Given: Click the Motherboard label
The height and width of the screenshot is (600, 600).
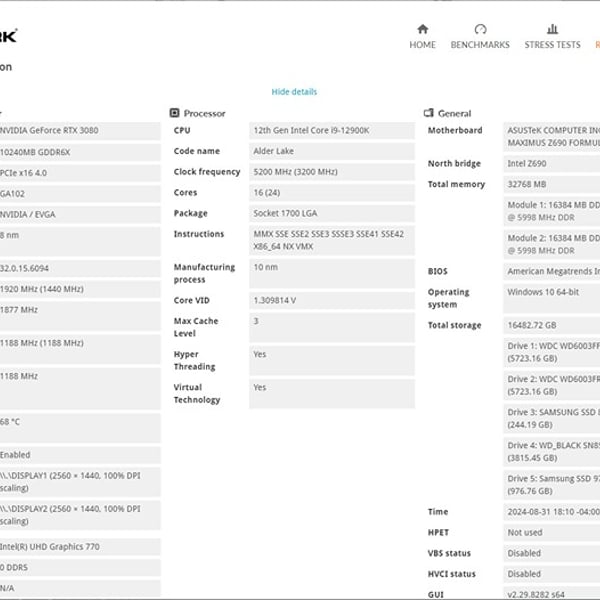Looking at the screenshot, I should (455, 130).
